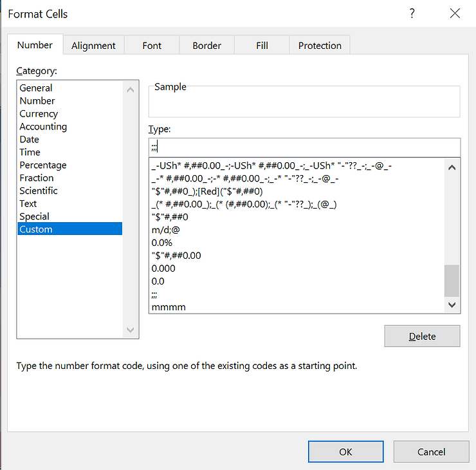Delete the selected custom format
476x470 pixels.
(422, 336)
